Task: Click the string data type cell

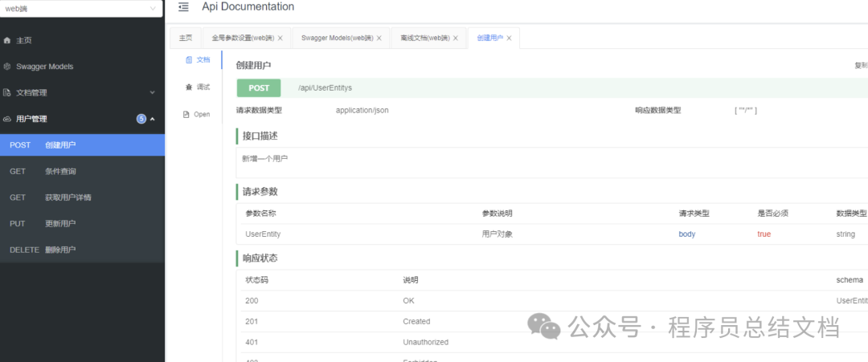Action: click(845, 234)
